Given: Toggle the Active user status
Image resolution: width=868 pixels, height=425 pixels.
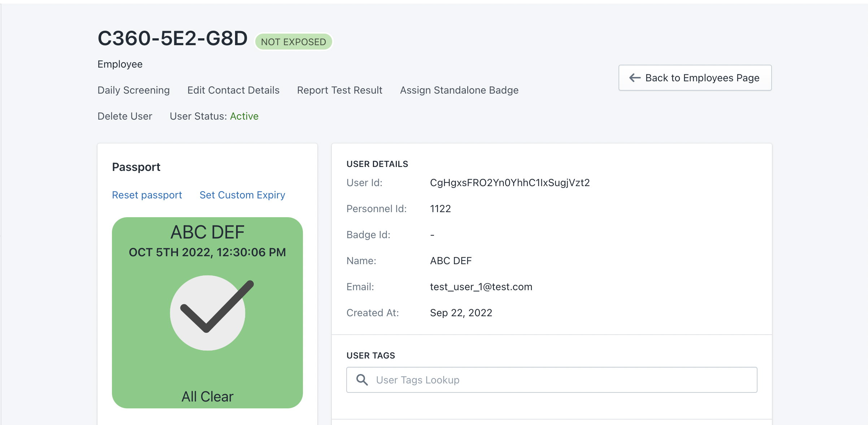Looking at the screenshot, I should (x=244, y=116).
